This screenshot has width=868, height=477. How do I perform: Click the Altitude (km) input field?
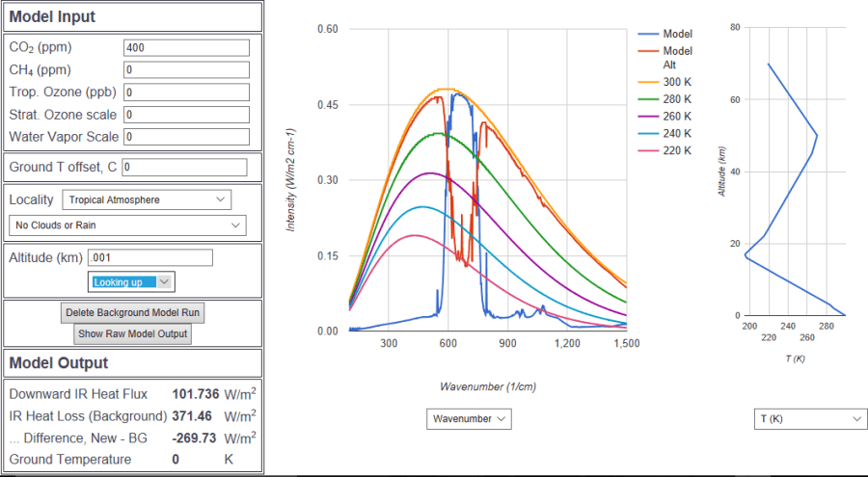click(149, 257)
